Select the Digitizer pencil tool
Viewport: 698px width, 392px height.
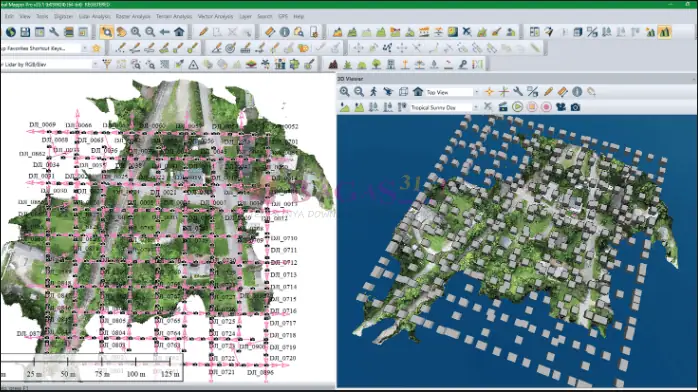click(x=203, y=32)
